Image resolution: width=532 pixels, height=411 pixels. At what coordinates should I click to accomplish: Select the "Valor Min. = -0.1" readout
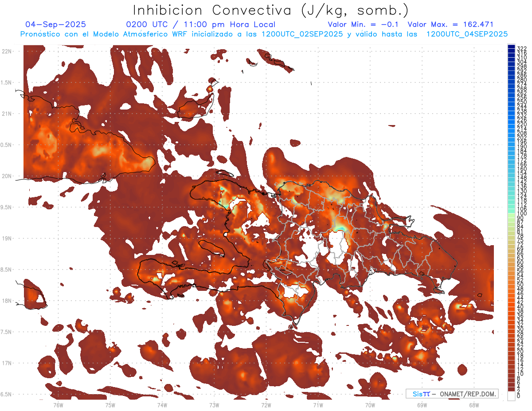tap(363, 24)
